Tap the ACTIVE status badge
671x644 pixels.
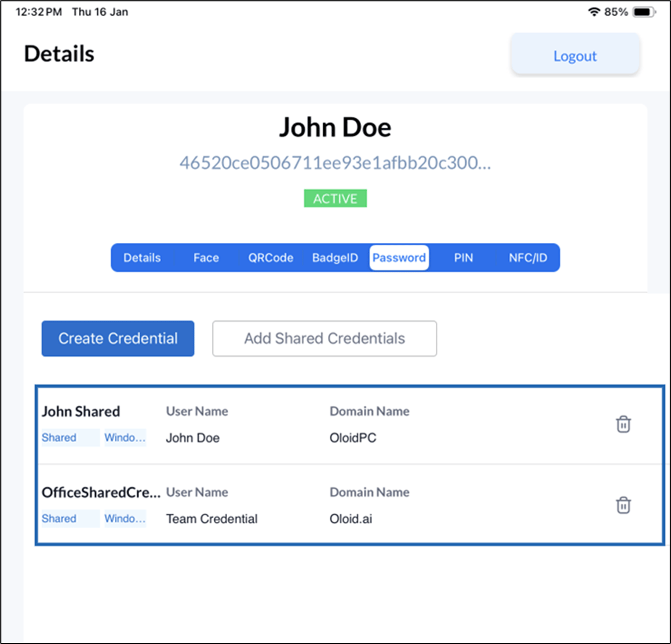tap(335, 198)
